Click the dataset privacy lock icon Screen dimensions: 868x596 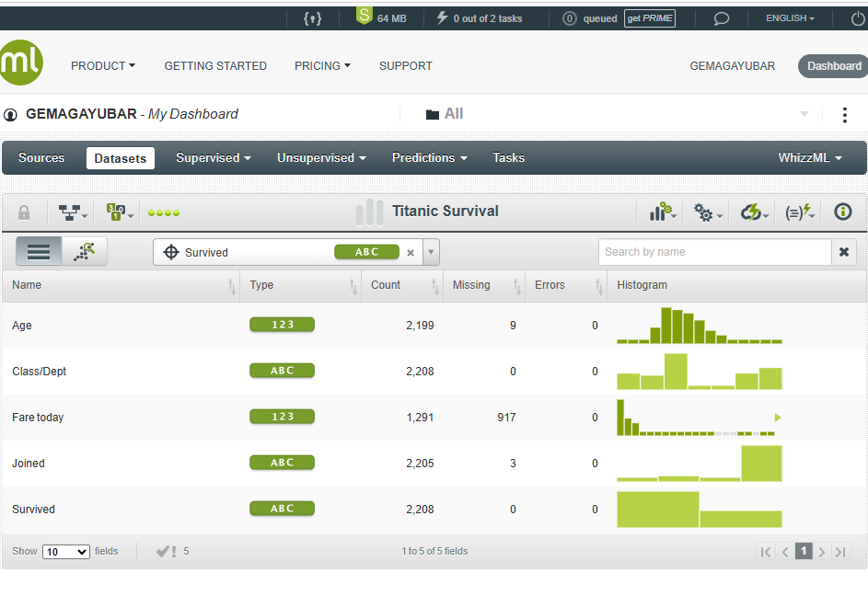(x=24, y=212)
